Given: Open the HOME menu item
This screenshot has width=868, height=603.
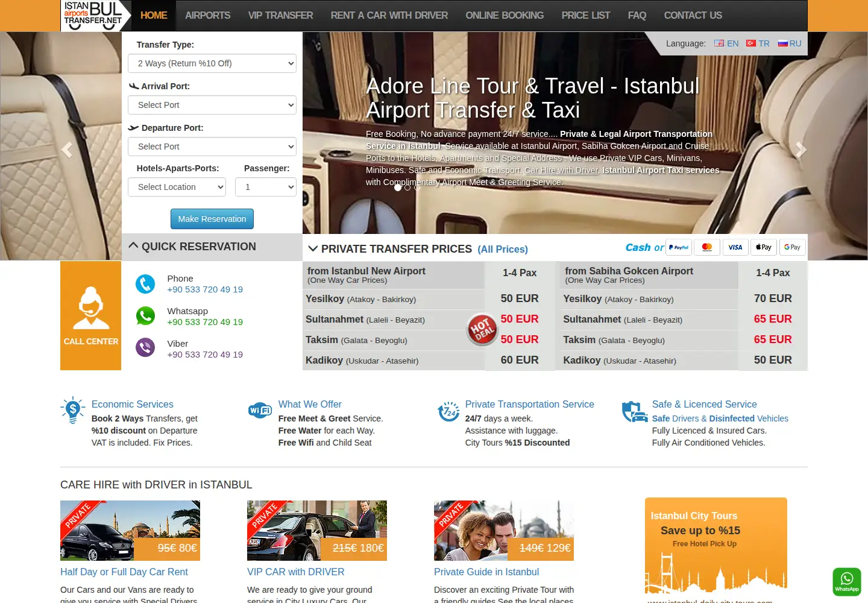Looking at the screenshot, I should [154, 16].
